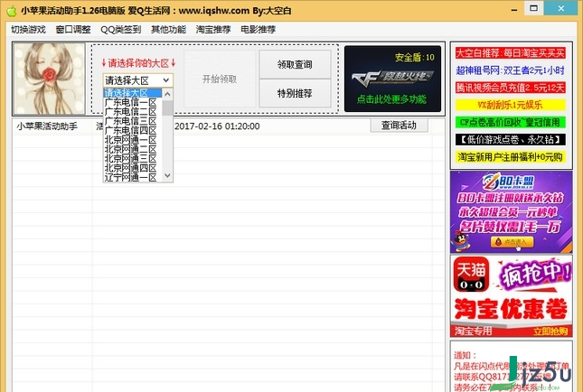Image resolution: width=583 pixels, height=392 pixels.
Task: Choose 北京网通二区 from the list
Action: click(132, 149)
